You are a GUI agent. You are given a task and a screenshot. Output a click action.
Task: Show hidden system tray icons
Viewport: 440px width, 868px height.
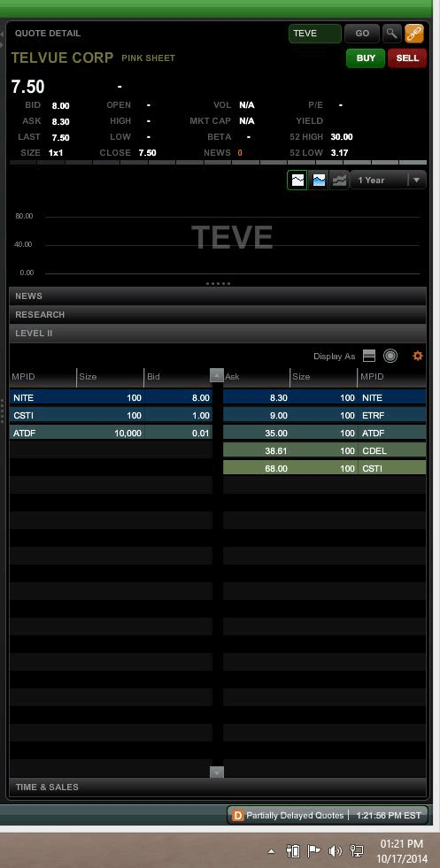[272, 851]
